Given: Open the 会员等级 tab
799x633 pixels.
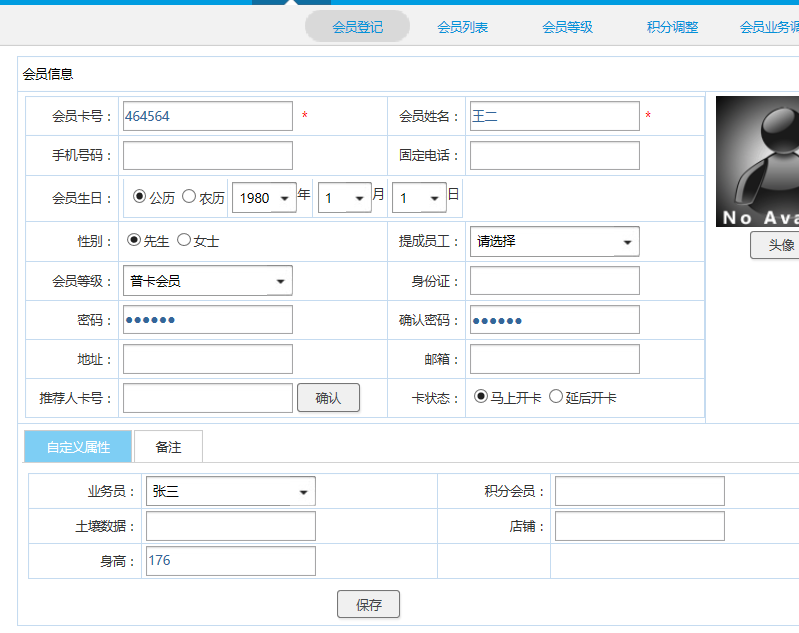Looking at the screenshot, I should pyautogui.click(x=567, y=27).
